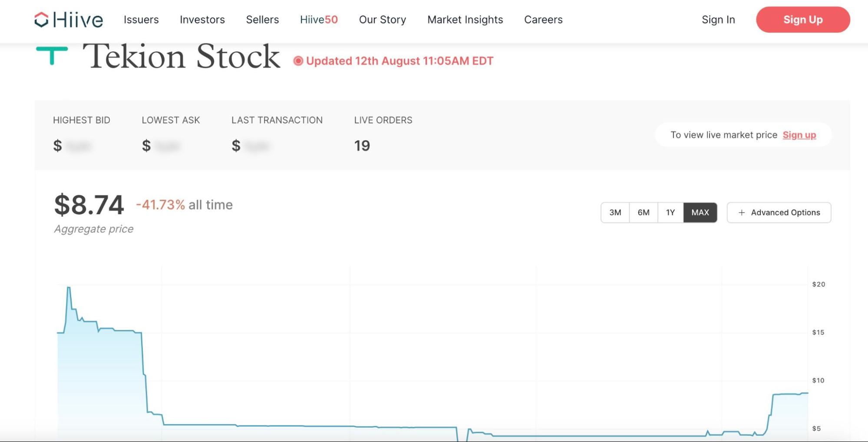This screenshot has width=868, height=442.
Task: Expand Advanced Options
Action: (x=779, y=213)
